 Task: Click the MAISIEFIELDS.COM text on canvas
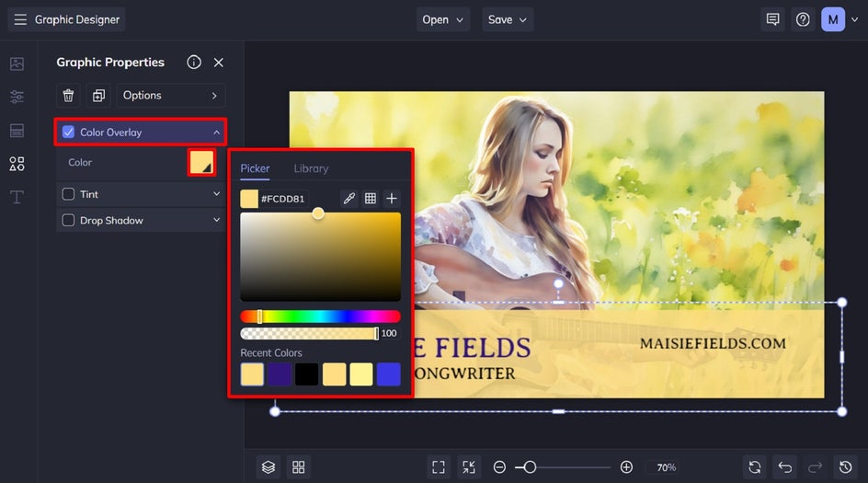pyautogui.click(x=713, y=343)
